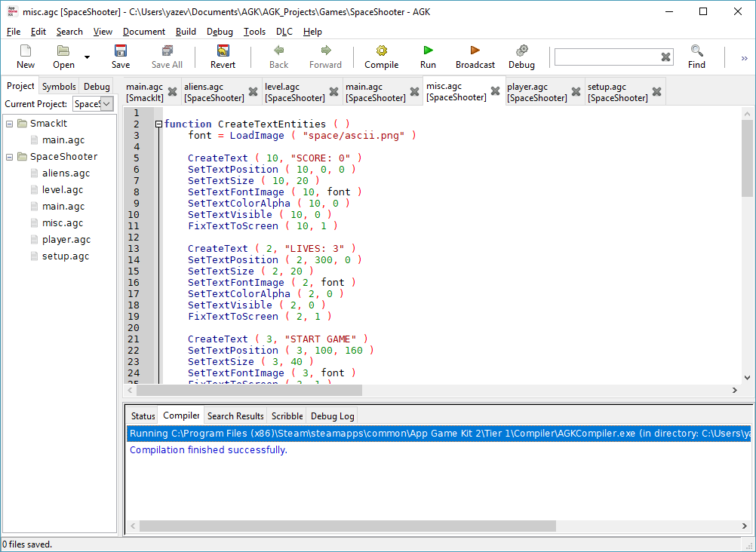Image resolution: width=756 pixels, height=552 pixels.
Task: Close the aliens.agc editor tab
Action: tap(253, 92)
